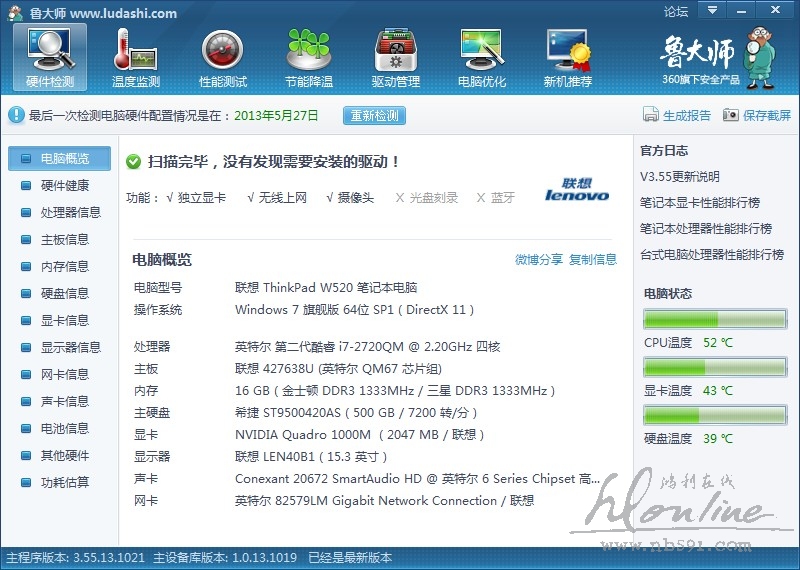
Task: Click the 生成报告 report icon
Action: click(x=651, y=114)
